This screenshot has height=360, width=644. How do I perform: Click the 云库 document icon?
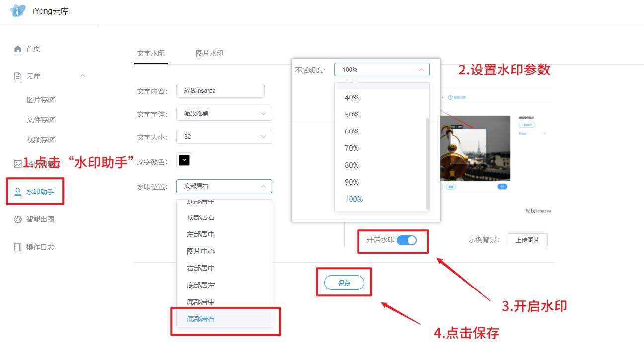pos(18,76)
